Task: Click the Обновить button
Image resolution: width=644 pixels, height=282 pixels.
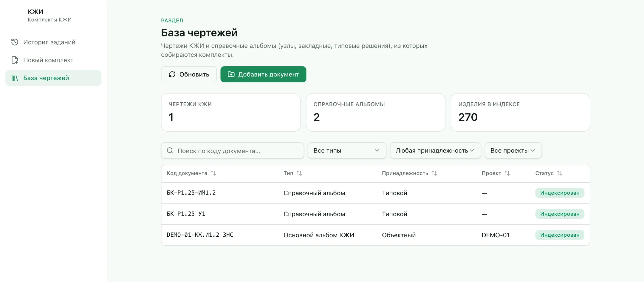Action: click(189, 74)
